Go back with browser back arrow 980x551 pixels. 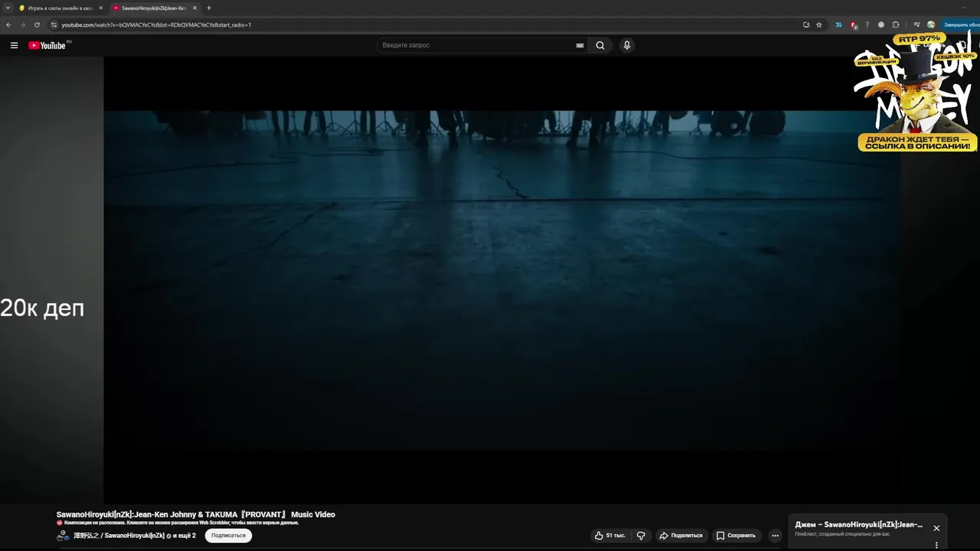click(8, 24)
